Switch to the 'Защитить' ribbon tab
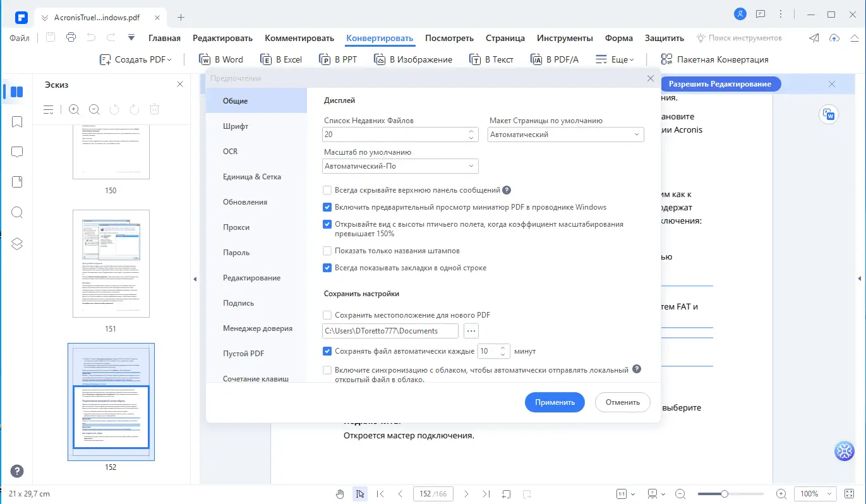This screenshot has height=504, width=866. pyautogui.click(x=665, y=38)
